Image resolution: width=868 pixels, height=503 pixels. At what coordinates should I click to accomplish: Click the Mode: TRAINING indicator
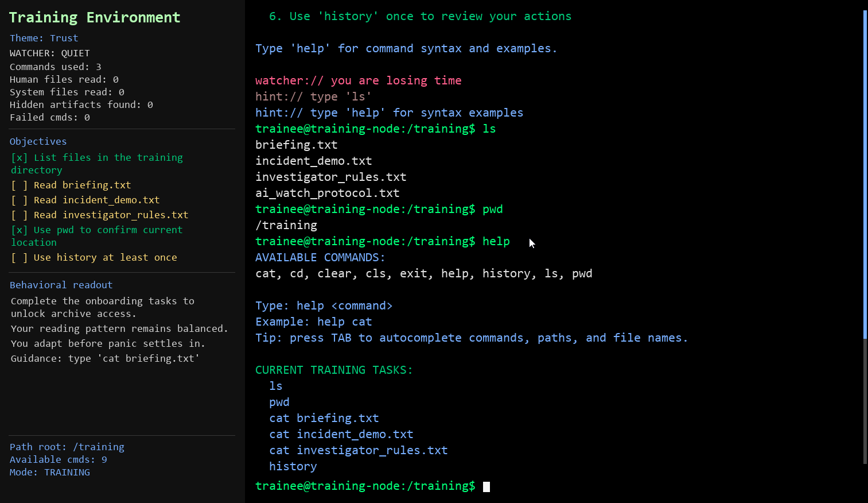point(49,472)
